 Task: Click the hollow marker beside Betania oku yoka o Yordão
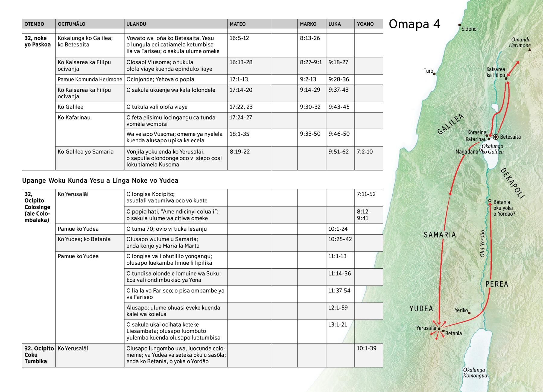[490, 201]
